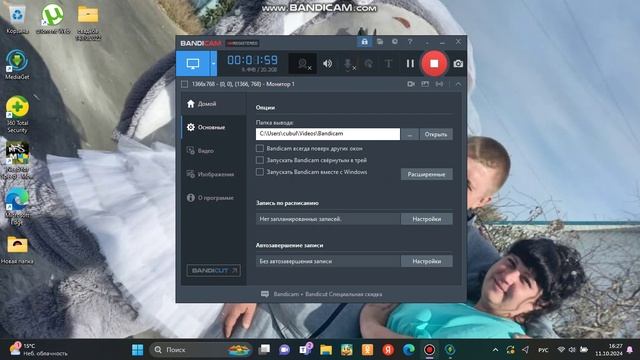The width and height of the screenshot is (640, 360).
Task: Enable Bandicam always on top checkbox
Action: 260,148
